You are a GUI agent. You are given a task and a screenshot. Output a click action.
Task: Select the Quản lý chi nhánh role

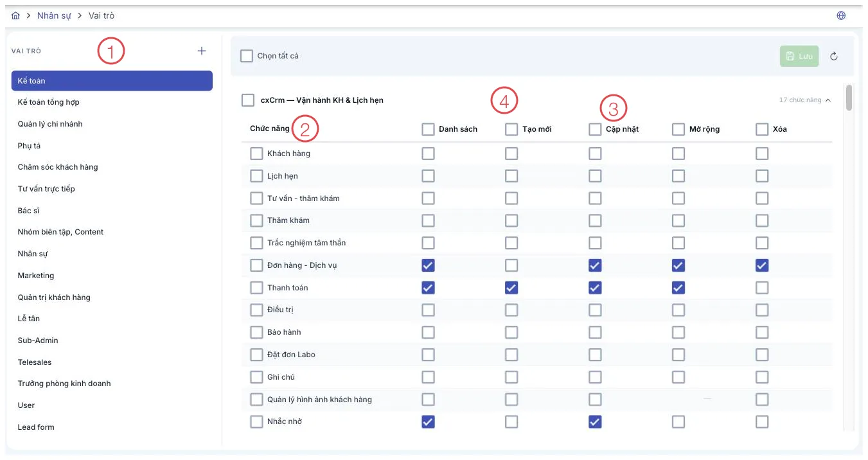click(x=112, y=124)
